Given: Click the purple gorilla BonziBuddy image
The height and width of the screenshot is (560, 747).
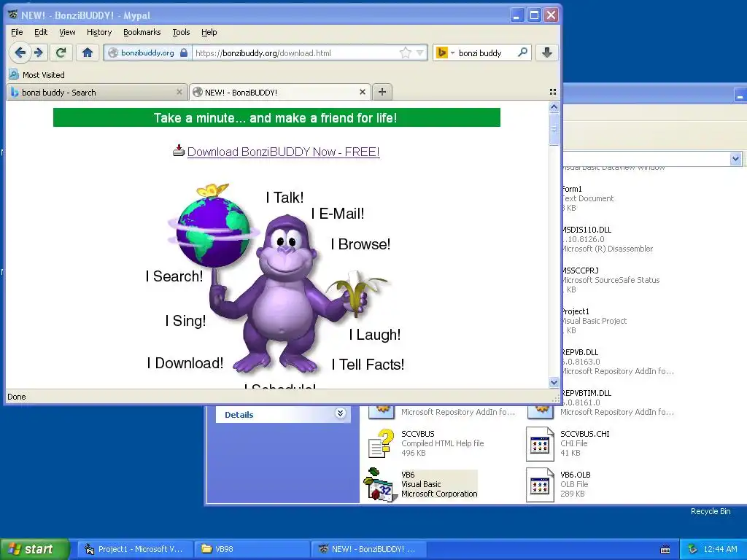Looking at the screenshot, I should click(x=285, y=295).
